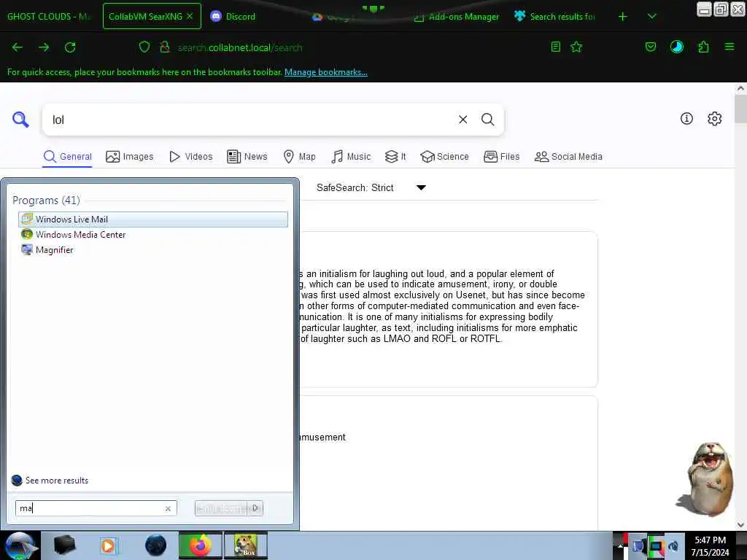
Task: Show hidden system tray icons
Action: pyautogui.click(x=620, y=545)
